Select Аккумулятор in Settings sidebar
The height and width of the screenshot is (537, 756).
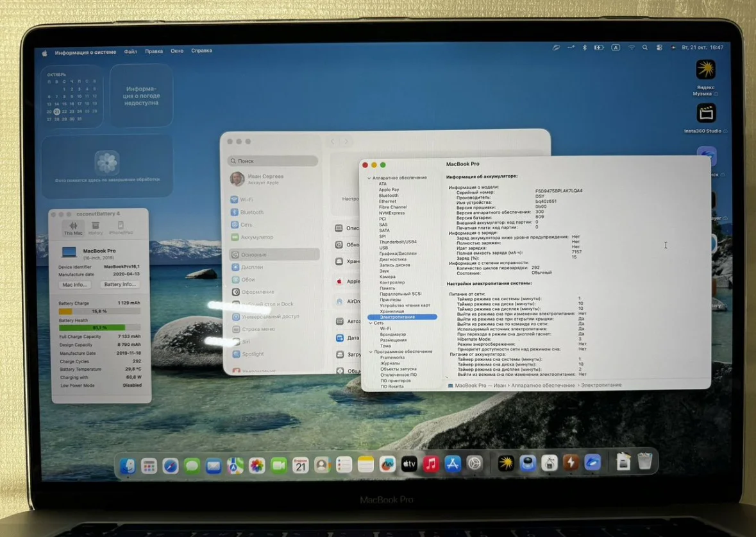(273, 237)
